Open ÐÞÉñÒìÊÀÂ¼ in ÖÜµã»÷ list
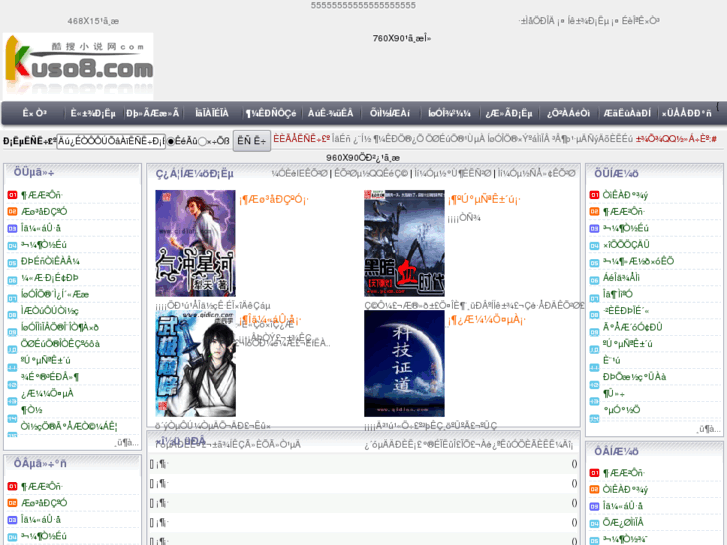Viewport: 727px width, 545px height. (x=50, y=262)
